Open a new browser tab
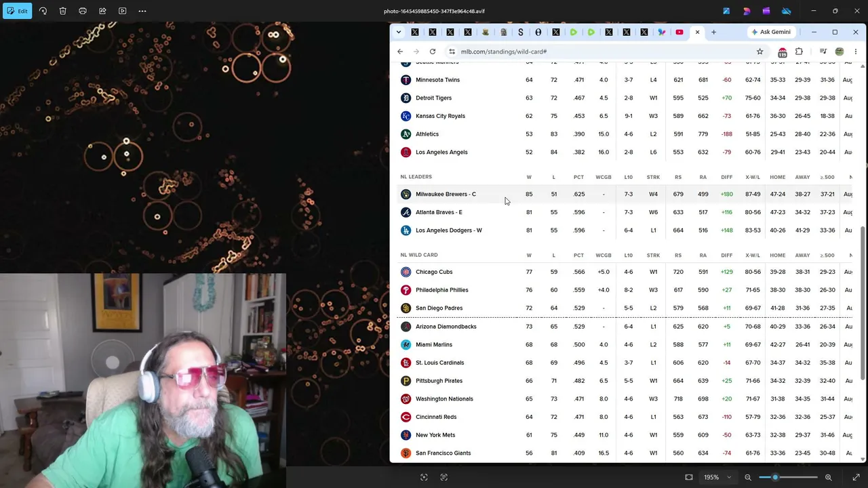 point(713,32)
